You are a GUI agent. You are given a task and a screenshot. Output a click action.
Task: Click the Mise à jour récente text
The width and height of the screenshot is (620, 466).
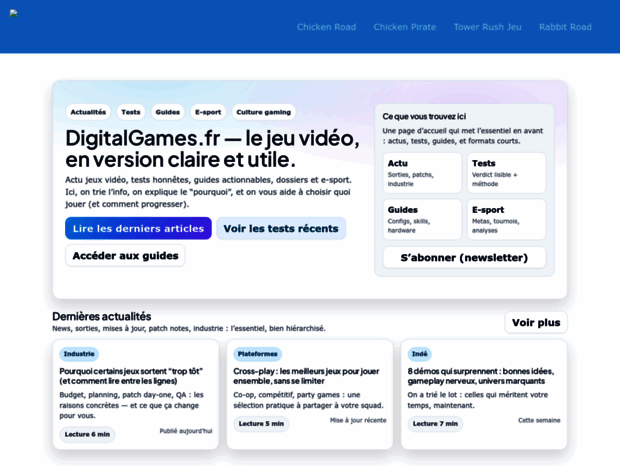[x=358, y=420]
